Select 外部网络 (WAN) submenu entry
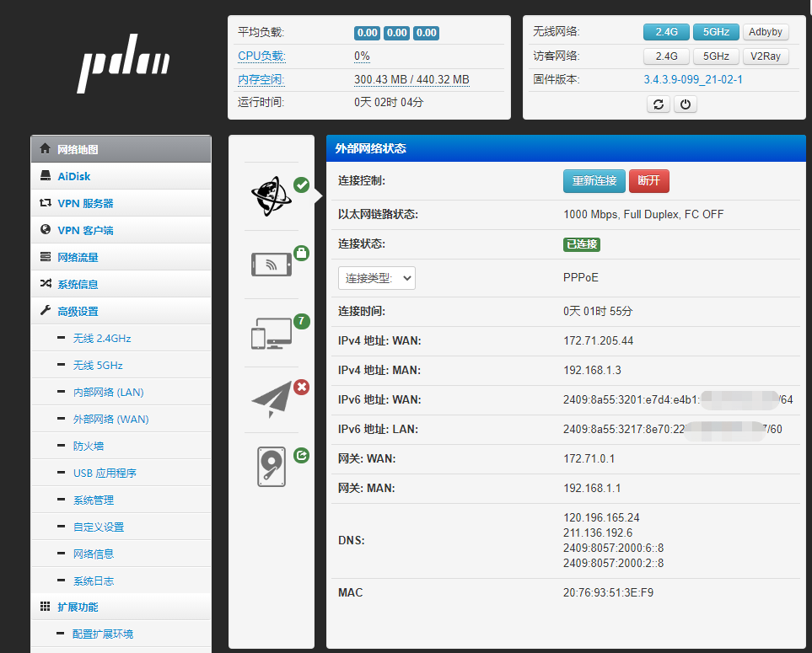This screenshot has width=812, height=653. [x=110, y=419]
